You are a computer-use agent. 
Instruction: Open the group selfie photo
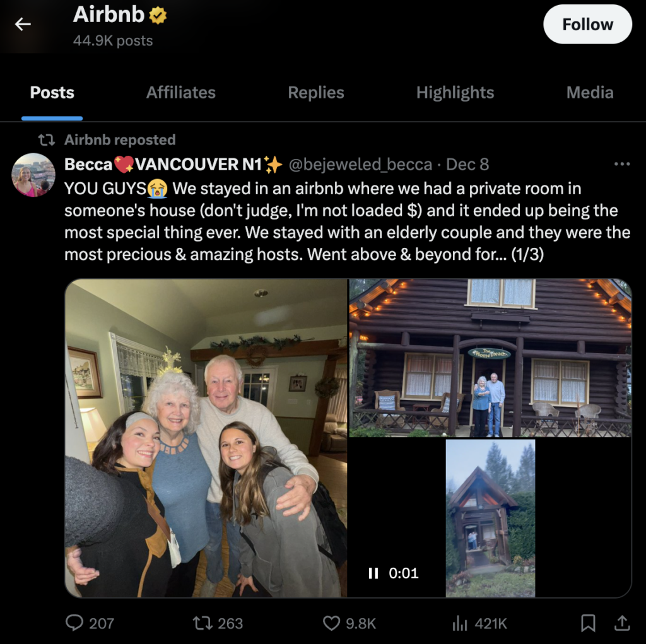tap(206, 438)
